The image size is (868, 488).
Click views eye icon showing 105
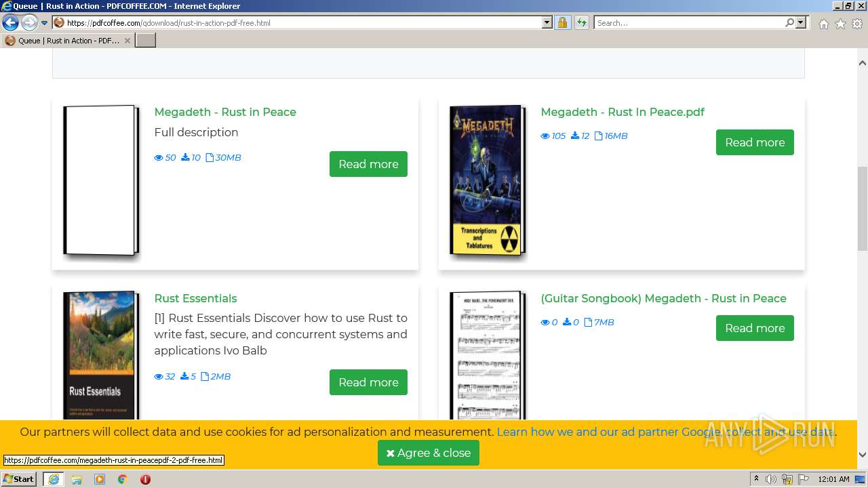(x=545, y=136)
